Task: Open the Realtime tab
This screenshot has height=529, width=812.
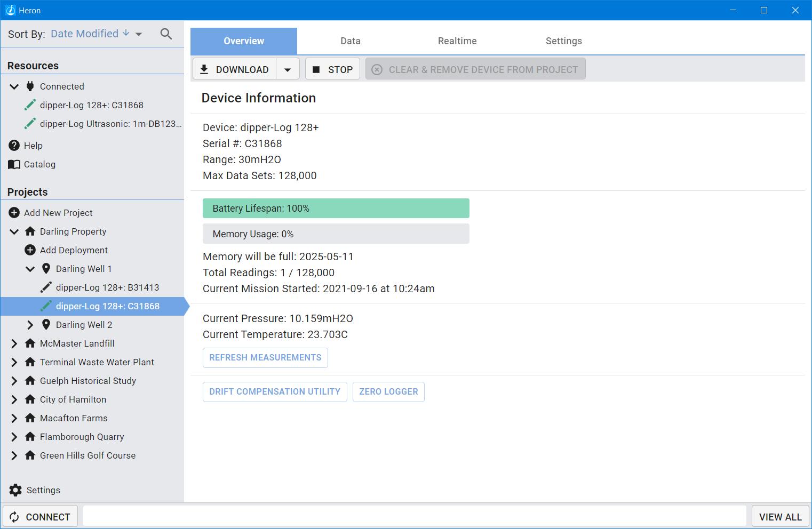Action: click(457, 41)
